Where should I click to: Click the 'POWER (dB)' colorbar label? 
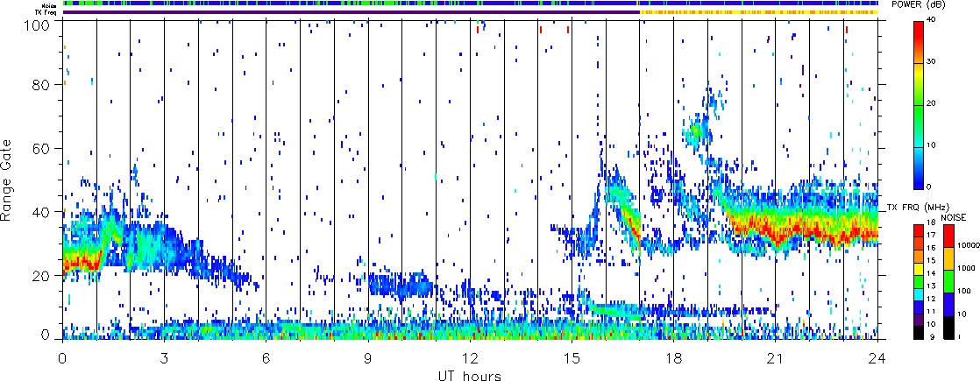point(920,4)
